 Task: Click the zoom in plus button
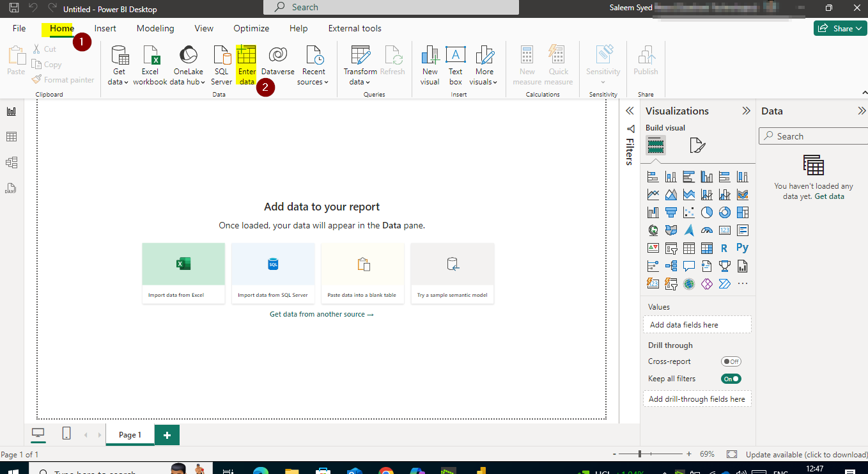(689, 454)
